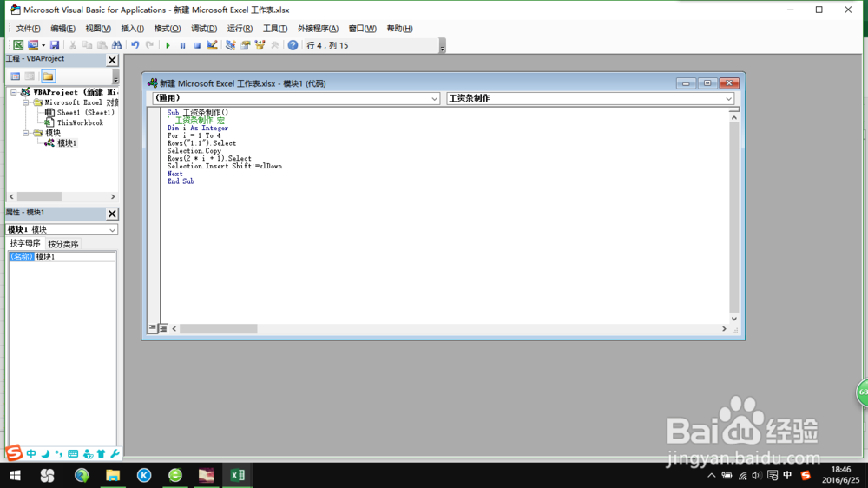Viewport: 868px width, 488px height.
Task: Open the 外接程序(A) menu
Action: click(318, 29)
